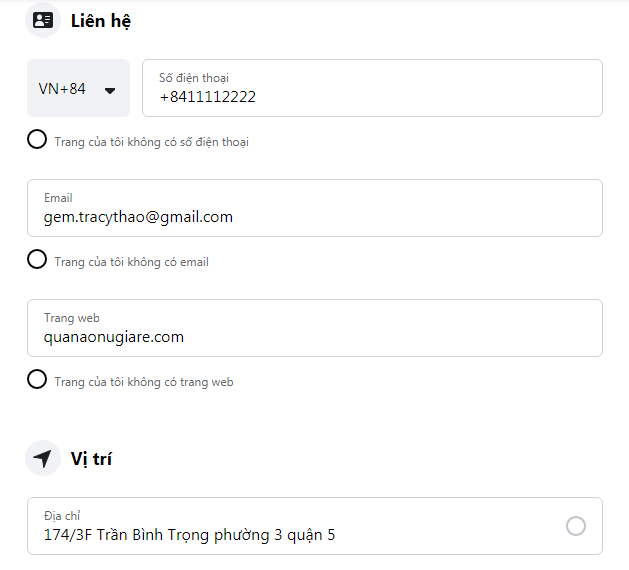Click the gem.tracythao@gmail.com text
629x570 pixels.
(x=138, y=217)
